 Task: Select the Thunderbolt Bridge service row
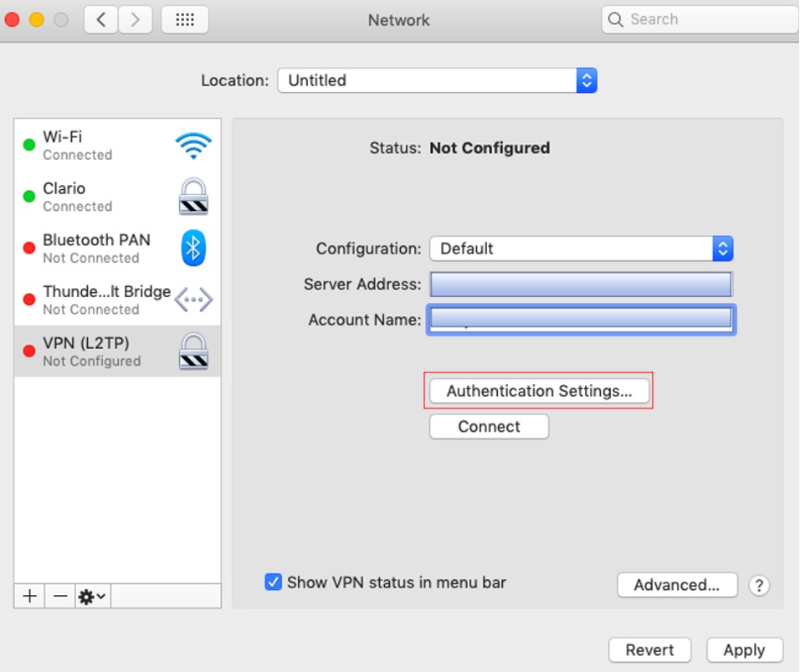[117, 300]
